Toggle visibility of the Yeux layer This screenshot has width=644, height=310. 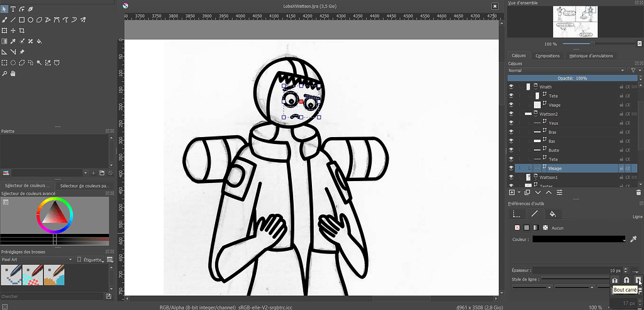[x=511, y=123]
